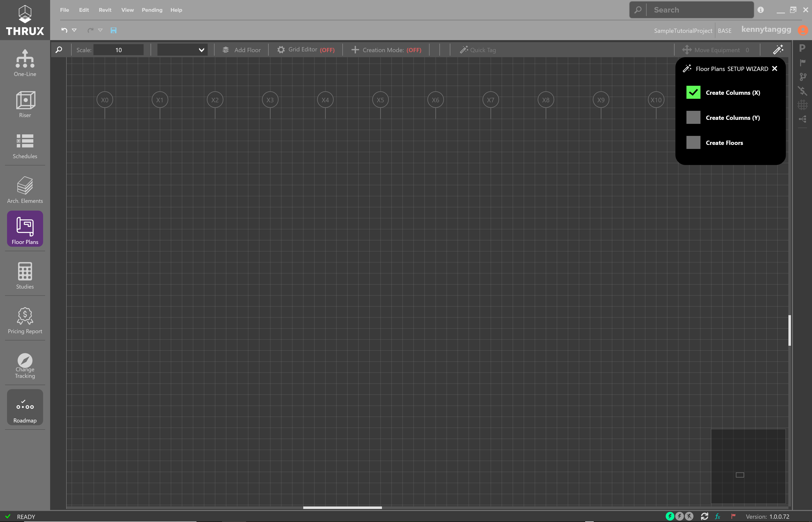
Task: Click the green lightning bolt status icon
Action: [670, 516]
